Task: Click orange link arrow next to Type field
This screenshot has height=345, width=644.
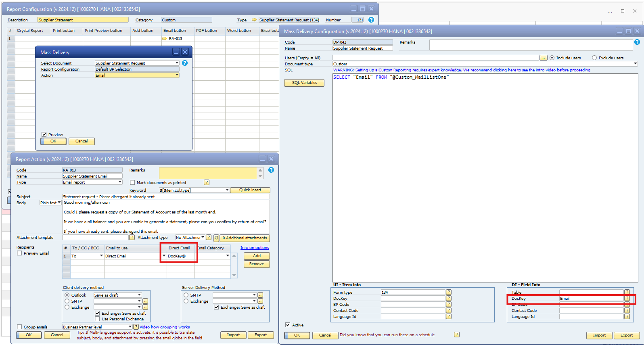Action: pos(254,20)
